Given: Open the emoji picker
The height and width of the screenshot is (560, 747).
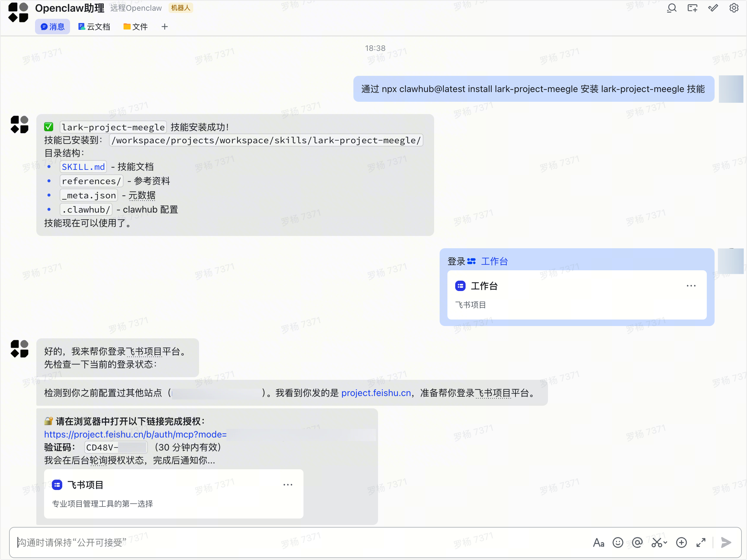Looking at the screenshot, I should pos(618,542).
